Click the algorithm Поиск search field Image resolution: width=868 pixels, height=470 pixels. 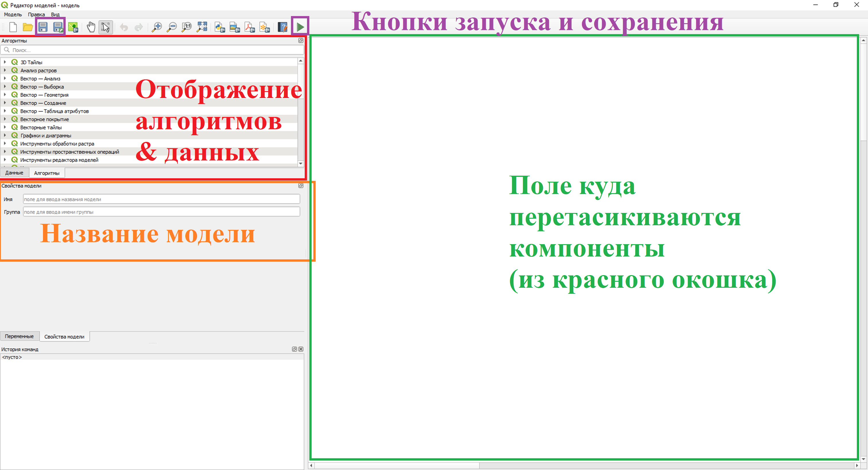pos(152,50)
